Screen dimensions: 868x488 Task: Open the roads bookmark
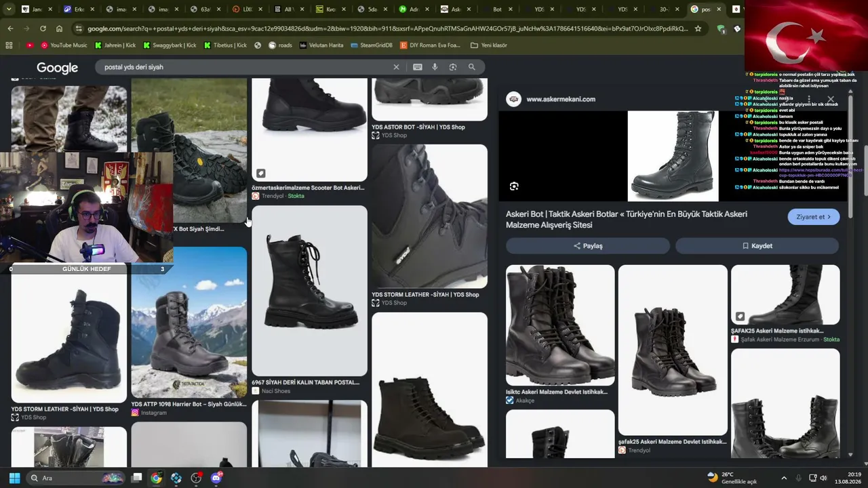click(x=280, y=45)
